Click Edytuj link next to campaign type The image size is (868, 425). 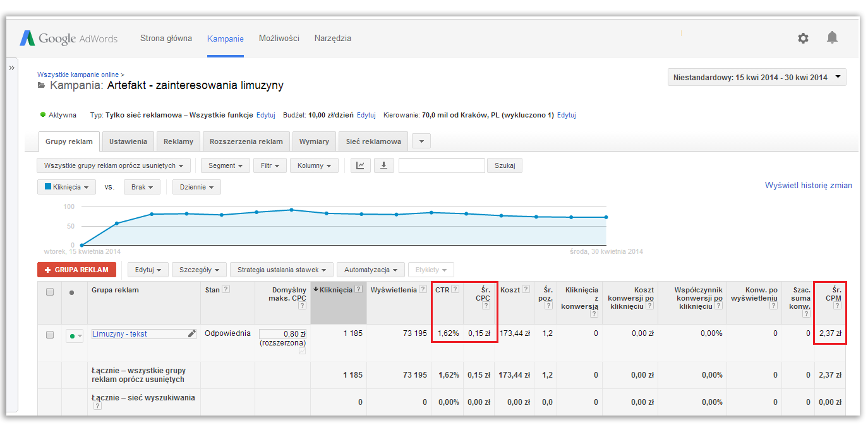click(265, 115)
